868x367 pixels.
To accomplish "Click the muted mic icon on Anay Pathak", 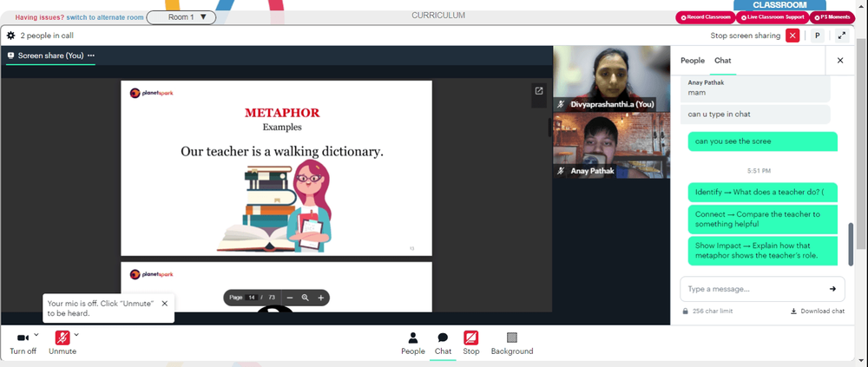I will [562, 171].
